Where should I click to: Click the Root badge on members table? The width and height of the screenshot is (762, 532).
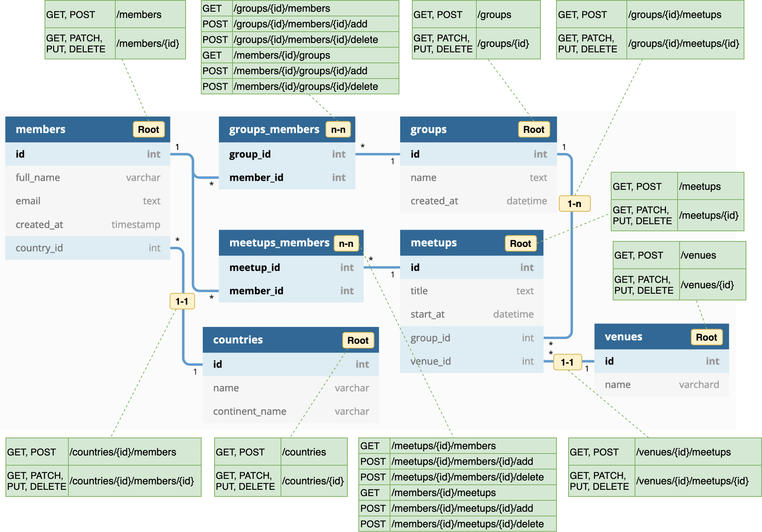coord(148,130)
